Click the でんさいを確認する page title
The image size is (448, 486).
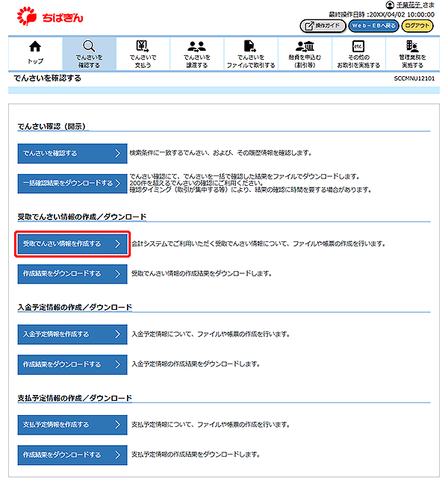click(x=48, y=78)
